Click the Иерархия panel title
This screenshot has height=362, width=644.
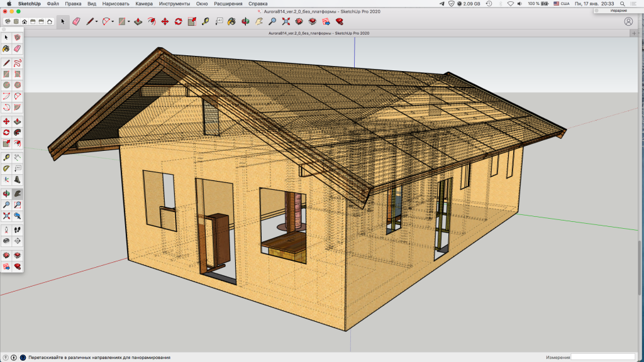[x=618, y=11]
